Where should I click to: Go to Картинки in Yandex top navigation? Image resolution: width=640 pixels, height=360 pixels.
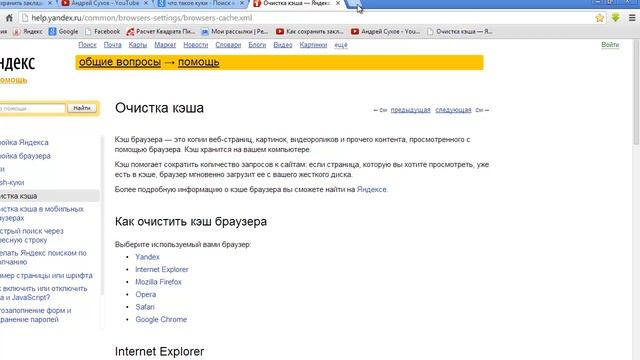[313, 45]
